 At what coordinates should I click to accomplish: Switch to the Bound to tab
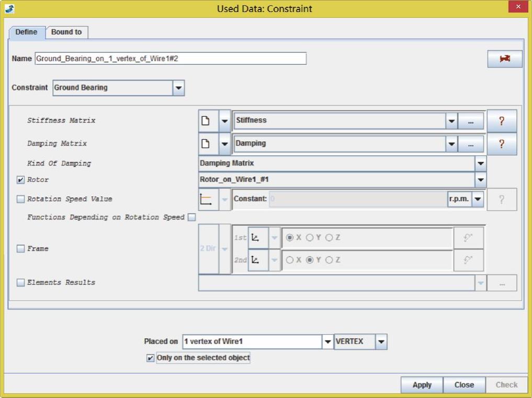pos(66,32)
